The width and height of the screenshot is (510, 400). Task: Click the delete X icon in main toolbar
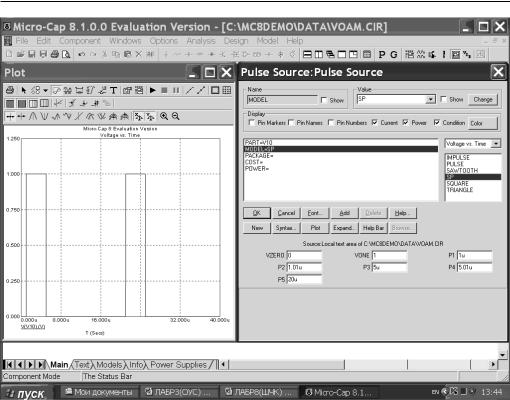(x=139, y=54)
